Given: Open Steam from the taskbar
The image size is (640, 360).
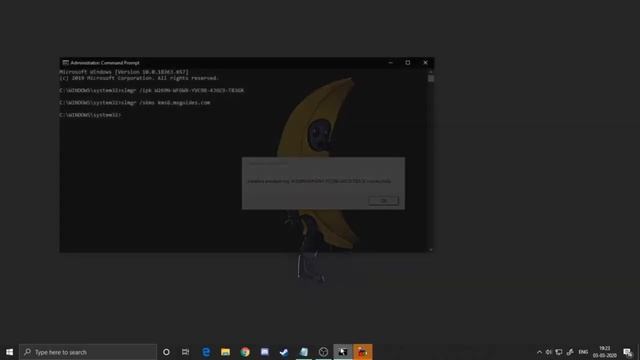Looking at the screenshot, I should point(284,352).
